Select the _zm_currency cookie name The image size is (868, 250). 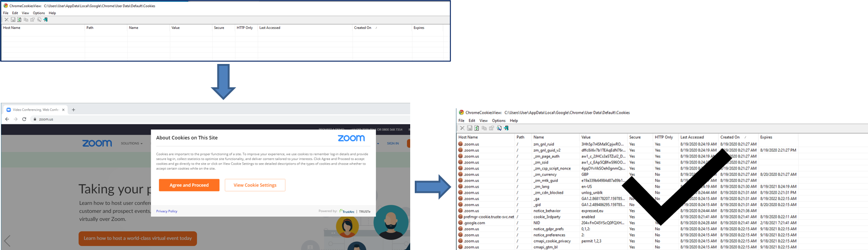[x=545, y=174]
